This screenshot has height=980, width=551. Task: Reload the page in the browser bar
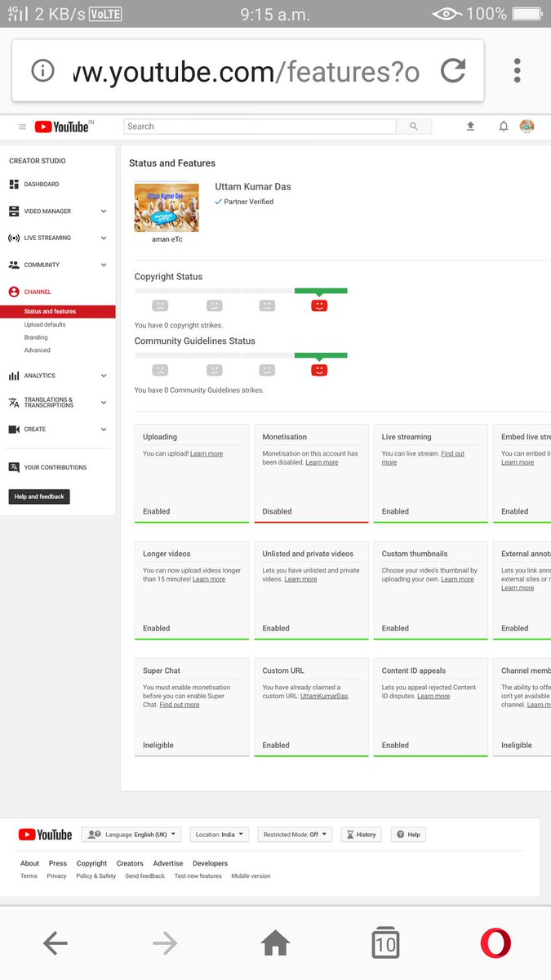tap(453, 71)
